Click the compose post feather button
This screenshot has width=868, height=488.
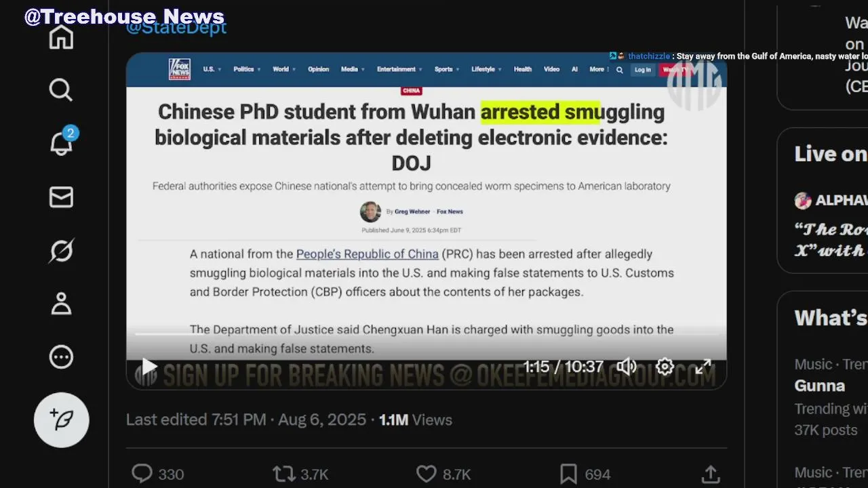click(x=62, y=420)
